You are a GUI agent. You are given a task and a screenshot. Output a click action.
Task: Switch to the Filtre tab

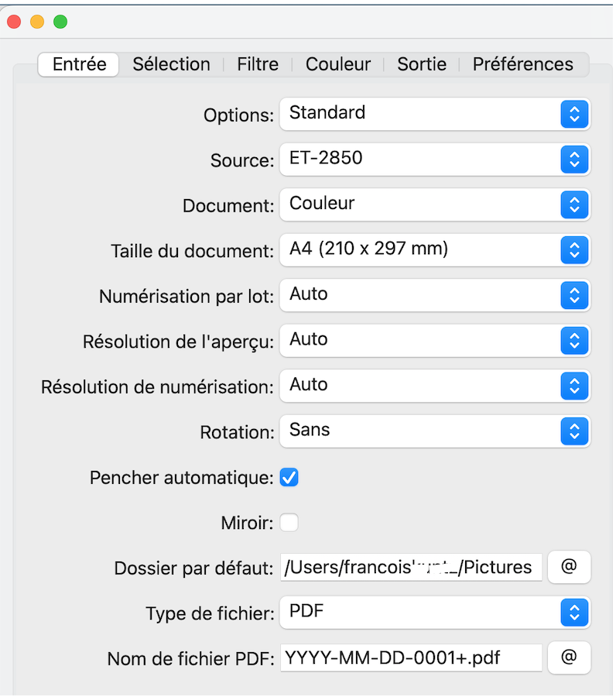[x=258, y=64]
